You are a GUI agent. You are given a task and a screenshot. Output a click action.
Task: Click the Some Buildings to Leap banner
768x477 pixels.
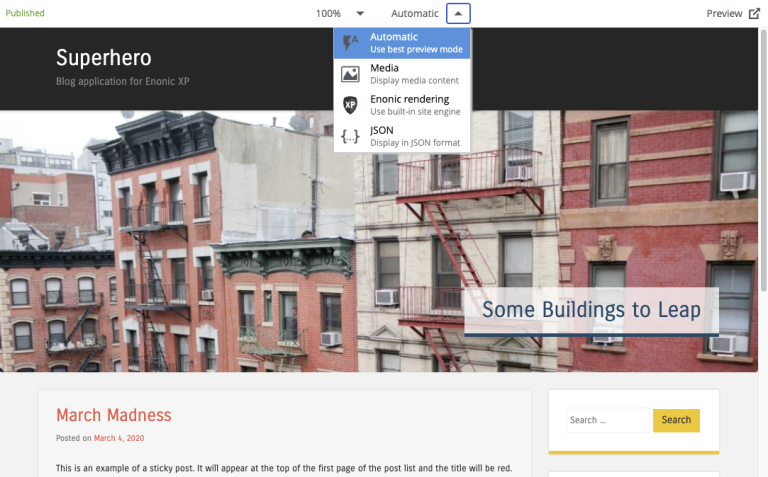590,310
